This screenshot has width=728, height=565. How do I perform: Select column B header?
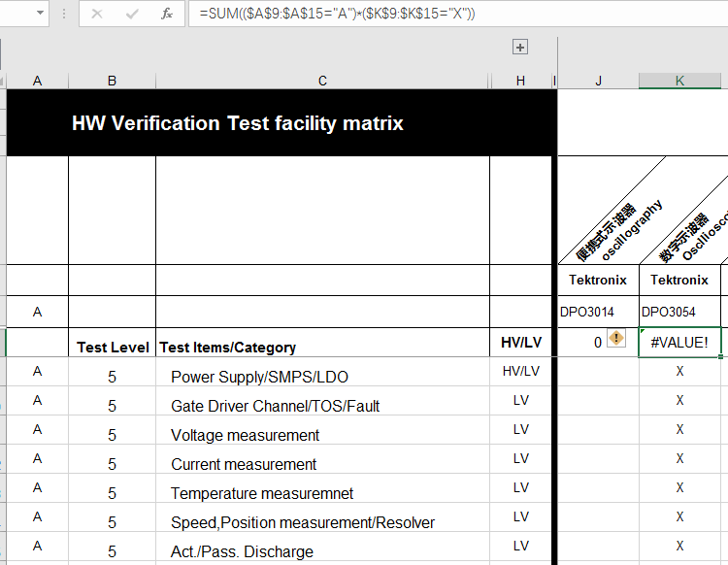pos(112,81)
